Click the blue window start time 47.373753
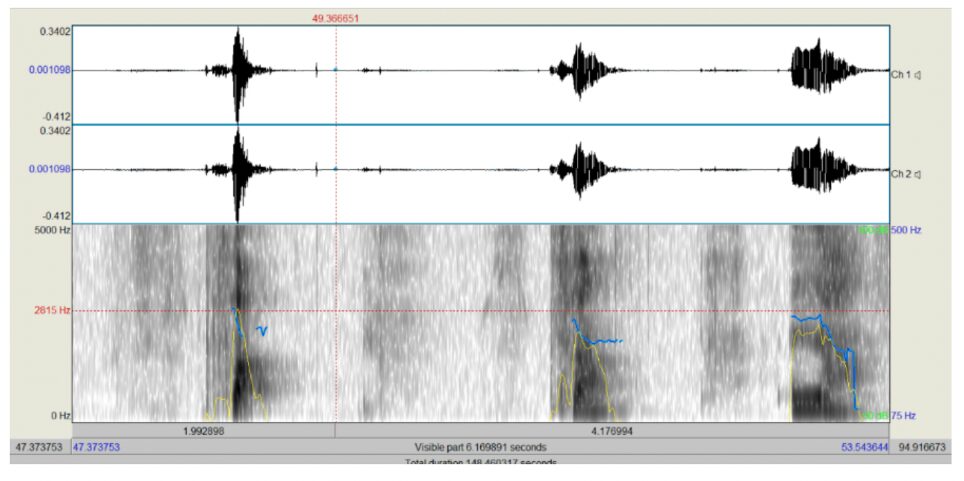964x481 pixels. click(96, 447)
